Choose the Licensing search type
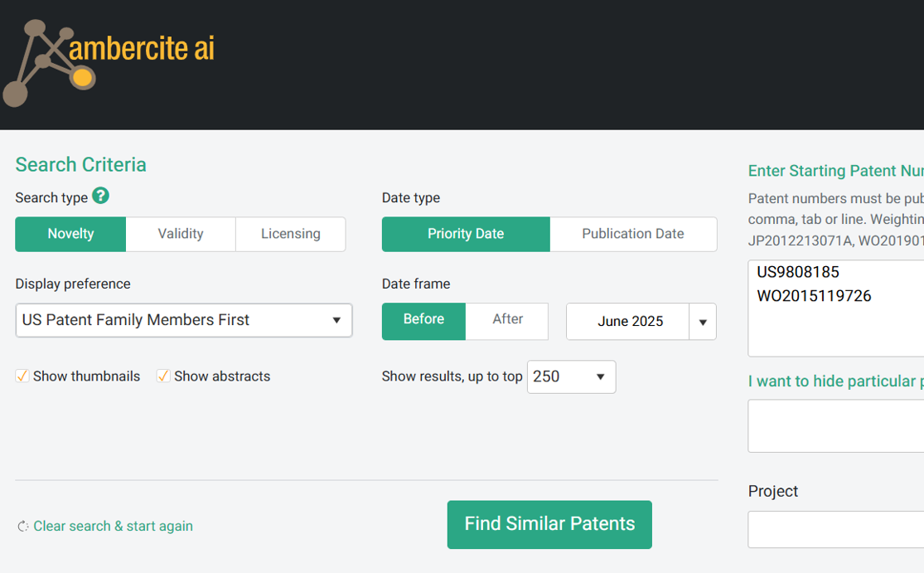This screenshot has height=573, width=924. tap(290, 234)
